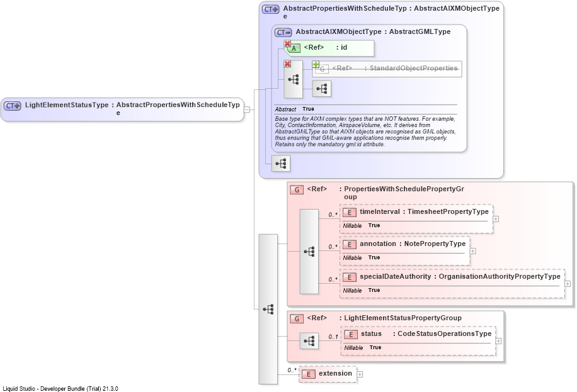
Task: Click the G icon of StandardObjectProperties
Action: tap(322, 69)
